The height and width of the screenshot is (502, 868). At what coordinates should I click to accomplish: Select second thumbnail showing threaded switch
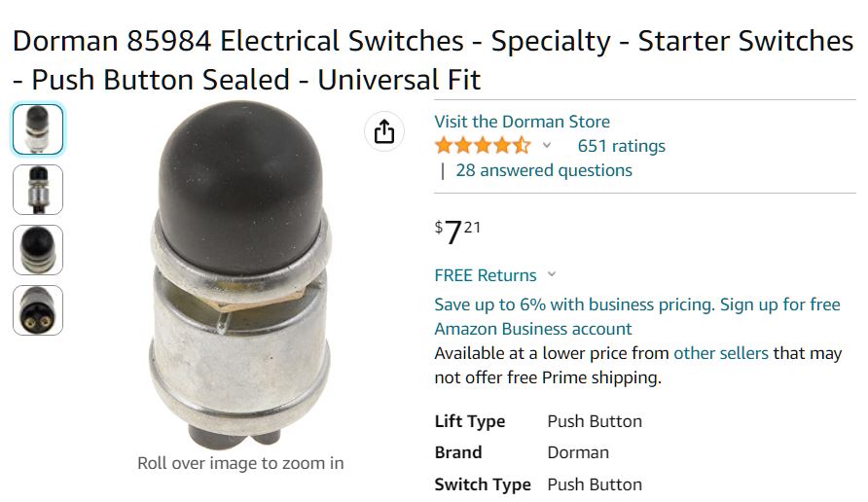38,190
